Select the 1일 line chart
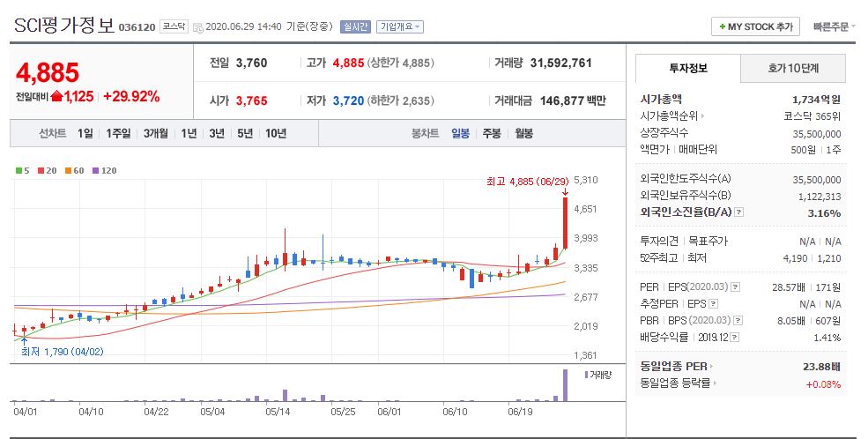The image size is (868, 439). pos(85,133)
